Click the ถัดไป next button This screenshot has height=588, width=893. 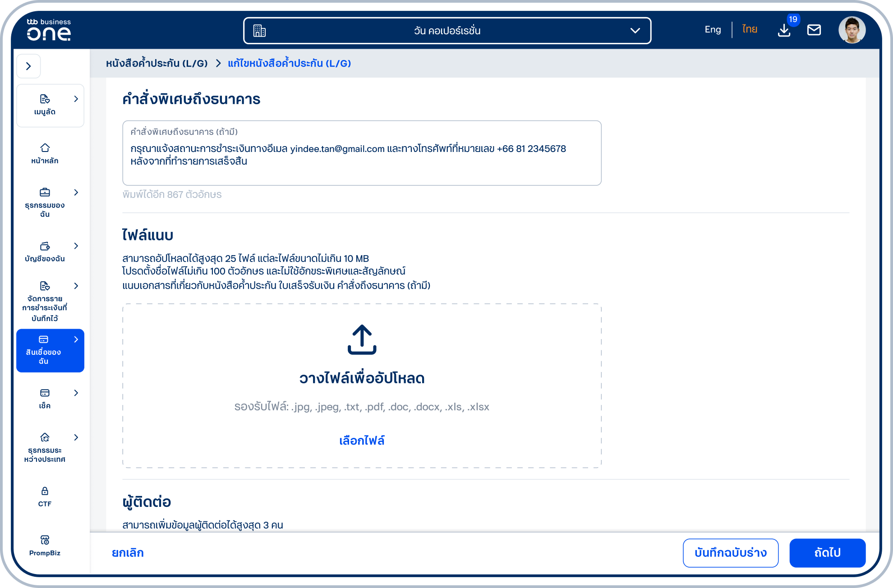point(827,553)
